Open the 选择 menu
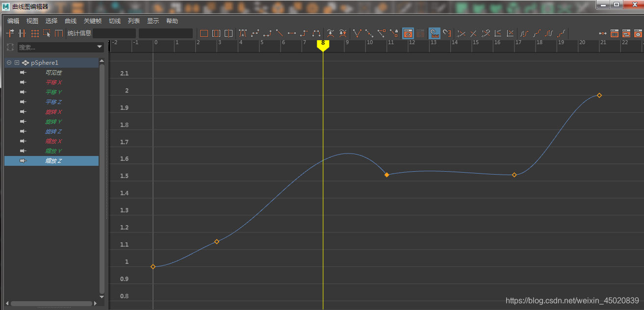Viewport: 644px width, 310px height. (x=52, y=21)
